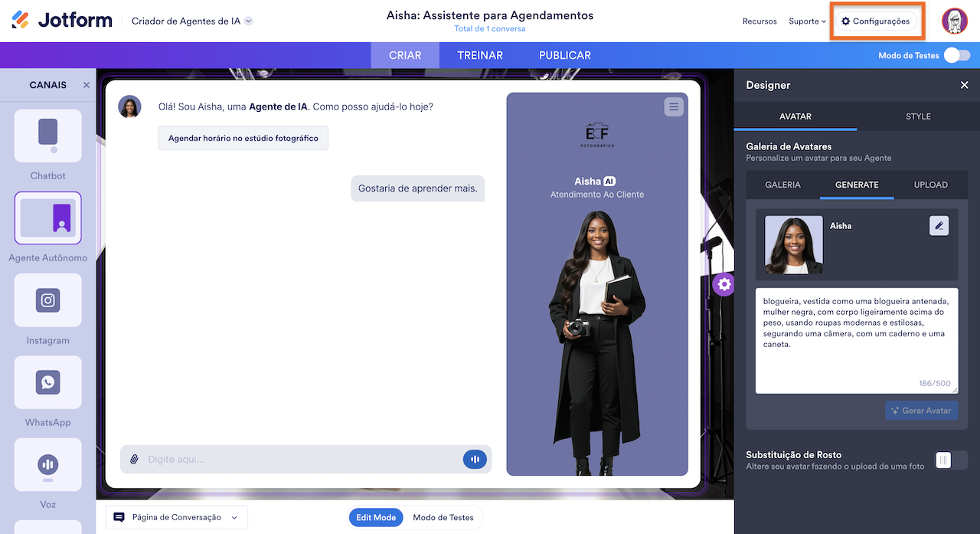Screen dimensions: 980x534
Task: Click the hamburger menu icon on agent card
Action: 674,106
